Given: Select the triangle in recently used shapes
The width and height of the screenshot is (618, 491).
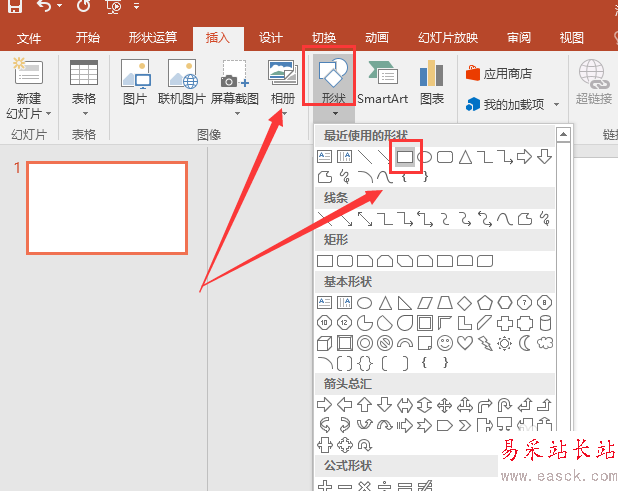Looking at the screenshot, I should [465, 157].
